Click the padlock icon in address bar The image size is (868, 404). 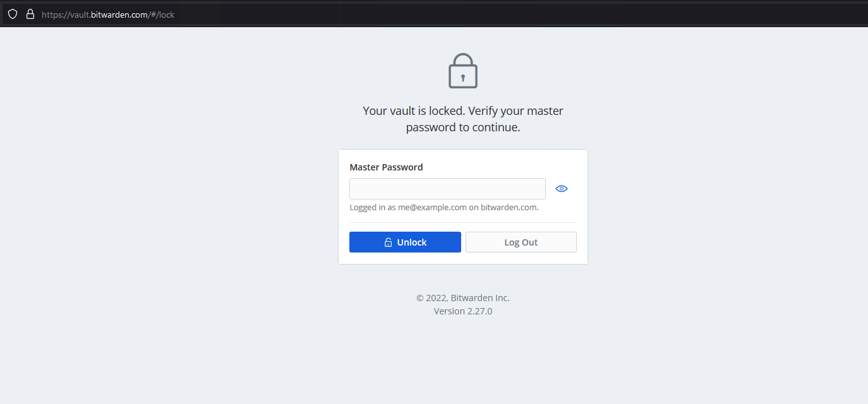tap(30, 14)
